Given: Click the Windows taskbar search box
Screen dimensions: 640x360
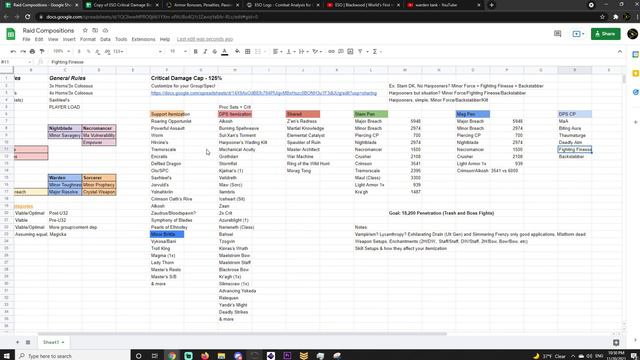Looking at the screenshot, I should (x=73, y=356).
